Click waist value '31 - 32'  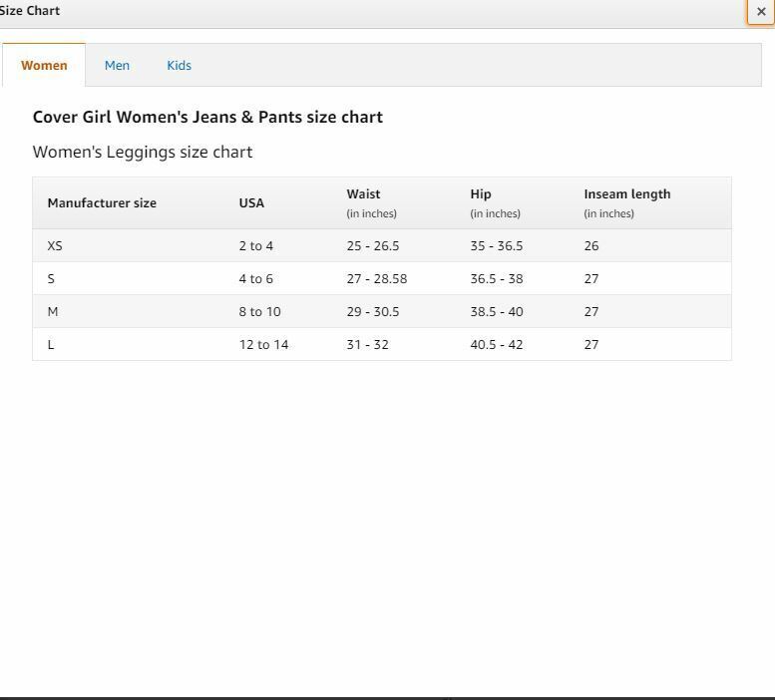[368, 345]
